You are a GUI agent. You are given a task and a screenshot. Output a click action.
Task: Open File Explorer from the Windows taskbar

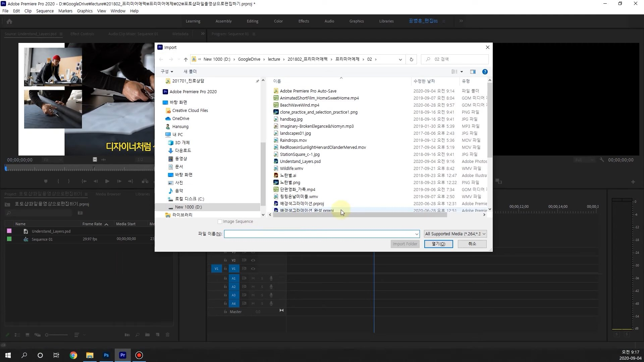(90, 355)
